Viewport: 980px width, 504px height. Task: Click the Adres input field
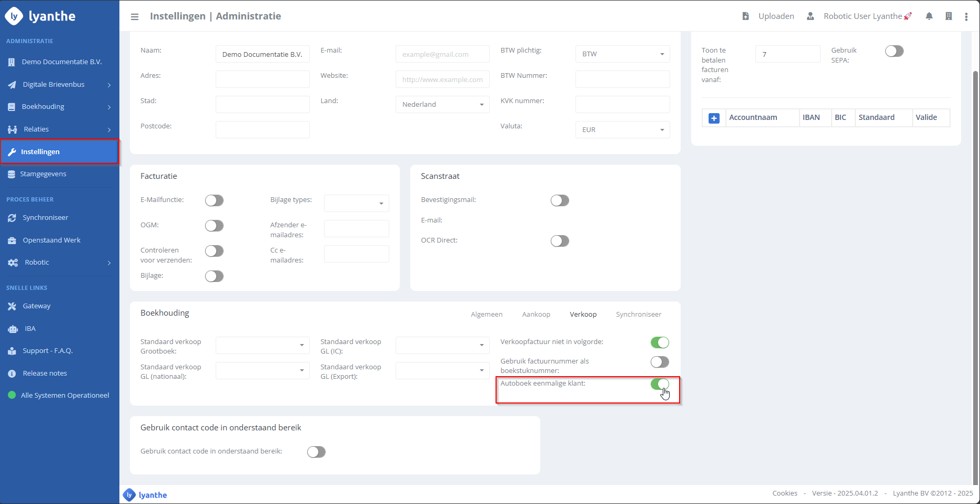pos(262,79)
